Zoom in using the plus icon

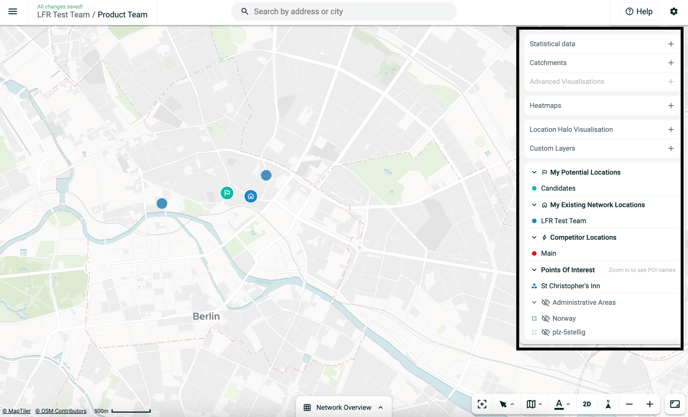click(x=650, y=405)
